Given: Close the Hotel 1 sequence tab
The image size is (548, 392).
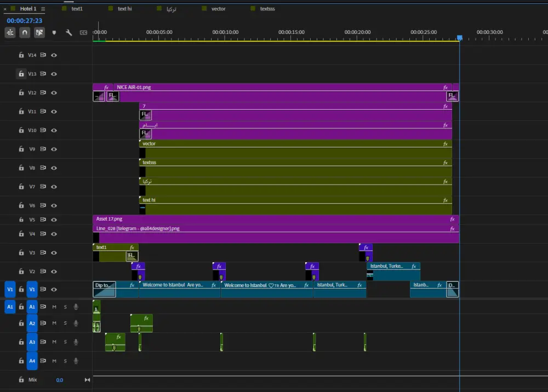Looking at the screenshot, I should coord(5,9).
